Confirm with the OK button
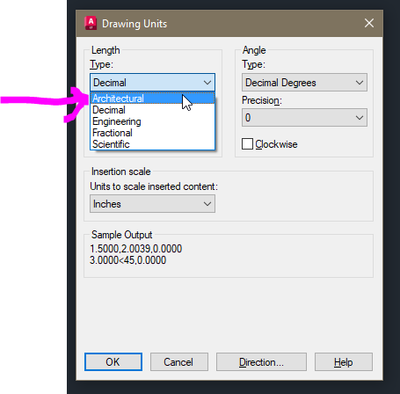 pos(113,362)
